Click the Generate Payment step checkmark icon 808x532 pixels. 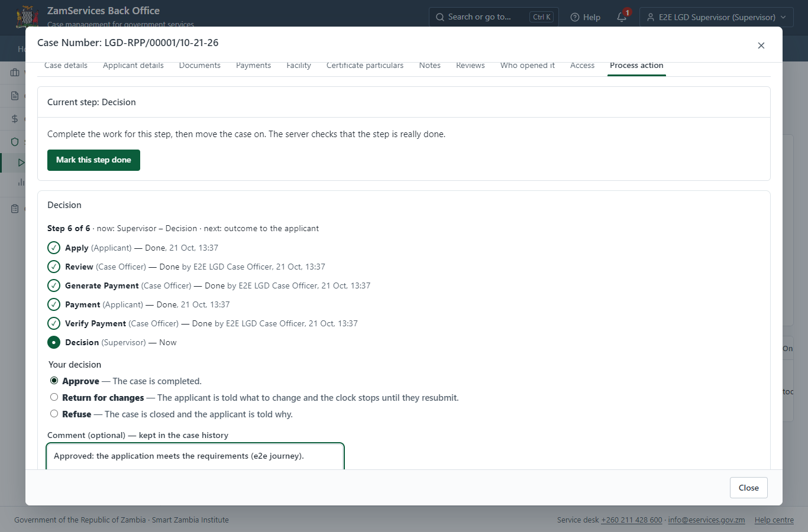click(54, 286)
